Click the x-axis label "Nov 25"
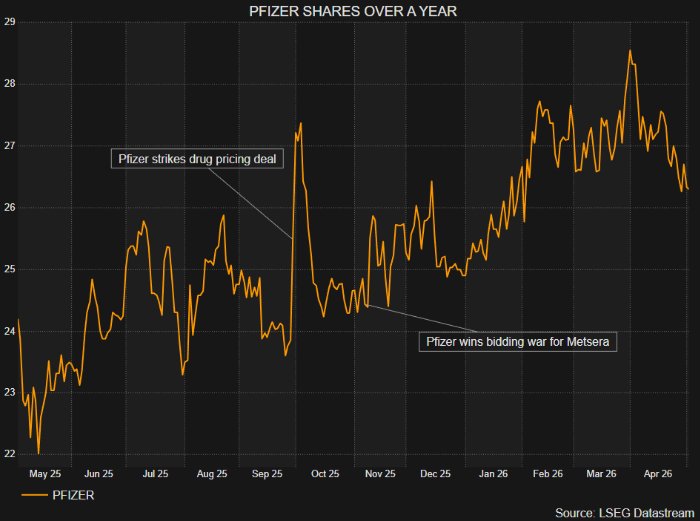The image size is (700, 521). click(380, 474)
